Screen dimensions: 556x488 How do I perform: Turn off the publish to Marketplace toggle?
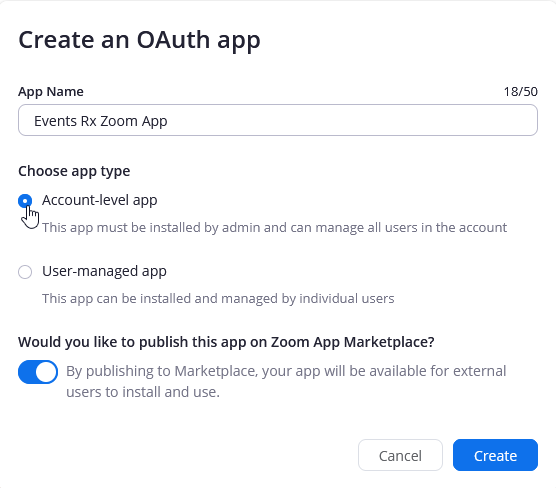(x=38, y=372)
